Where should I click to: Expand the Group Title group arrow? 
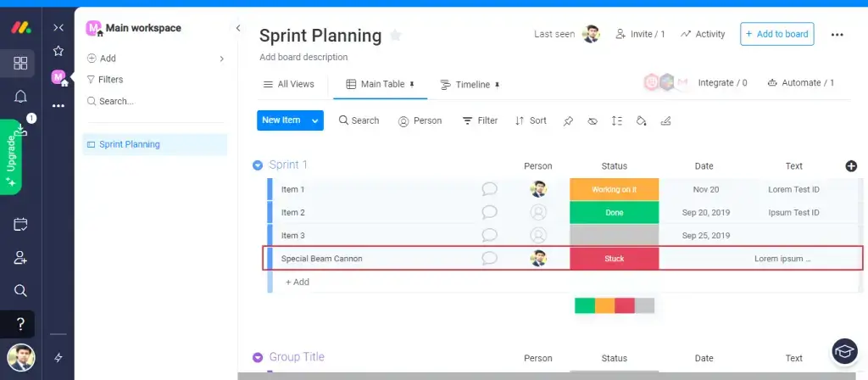coord(258,357)
